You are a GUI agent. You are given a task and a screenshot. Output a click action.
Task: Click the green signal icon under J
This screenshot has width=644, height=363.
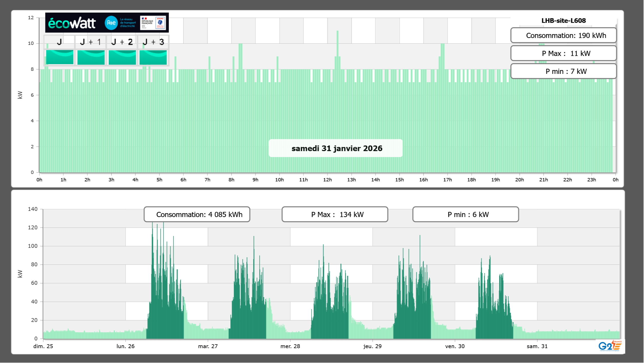[60, 57]
